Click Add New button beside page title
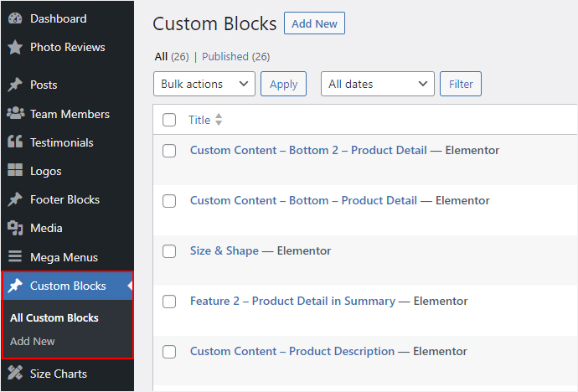Screen dimensions: 578x392 (314, 23)
